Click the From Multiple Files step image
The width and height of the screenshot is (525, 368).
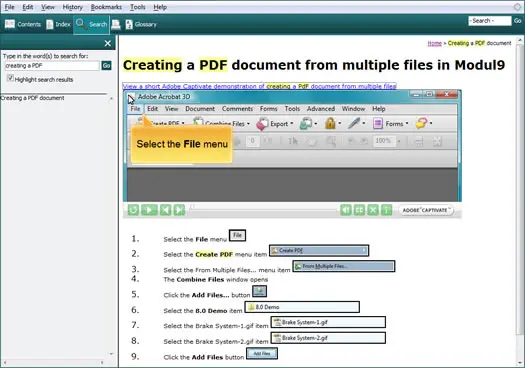click(x=344, y=266)
